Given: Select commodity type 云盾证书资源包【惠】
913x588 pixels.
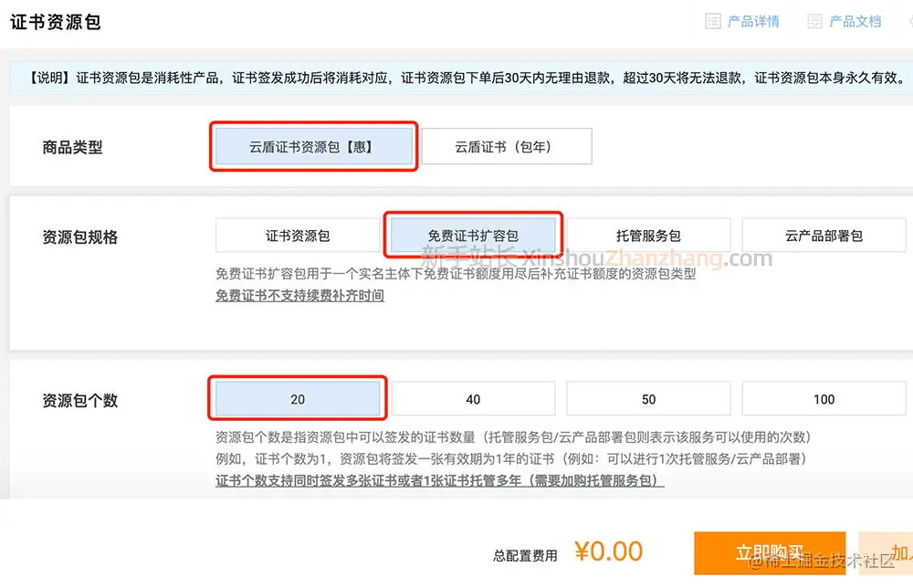Looking at the screenshot, I should 313,145.
